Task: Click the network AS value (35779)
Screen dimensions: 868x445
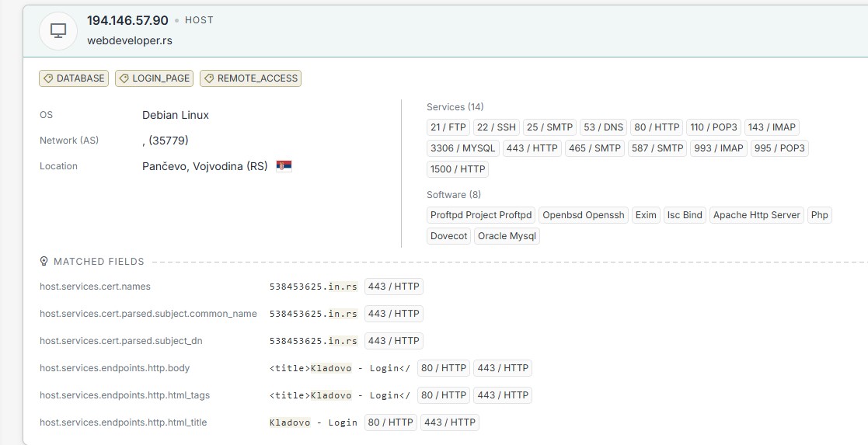Action: click(166, 141)
